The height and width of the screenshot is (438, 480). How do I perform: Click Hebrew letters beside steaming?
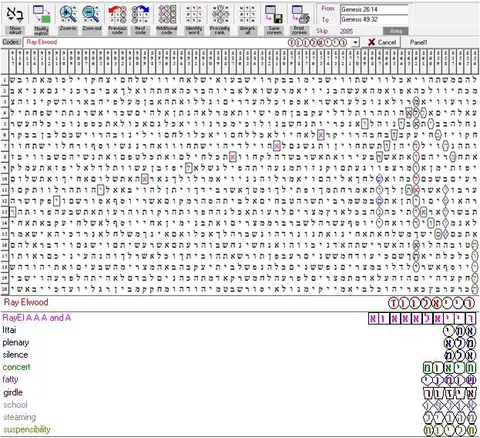(x=449, y=418)
